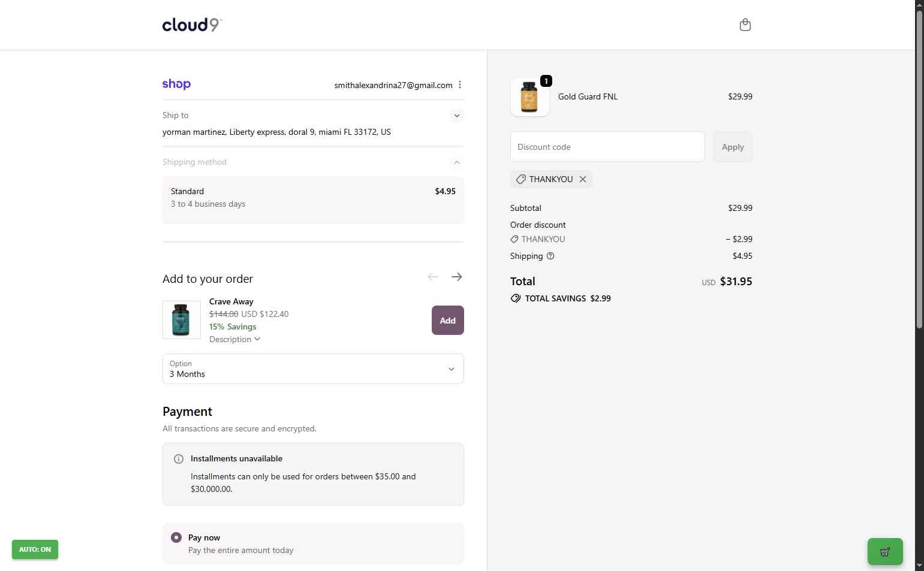Toggle the AUTO: ON button
This screenshot has height=571, width=924.
[x=35, y=549]
